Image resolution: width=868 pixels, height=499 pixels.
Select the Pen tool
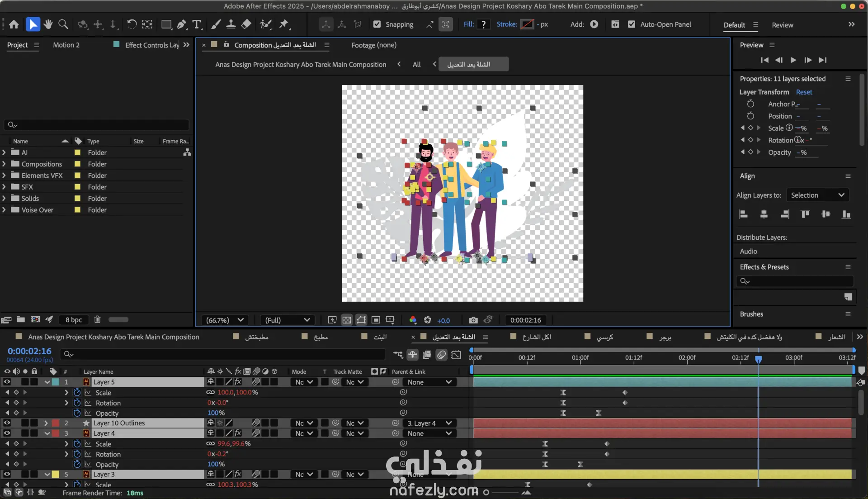tap(181, 24)
